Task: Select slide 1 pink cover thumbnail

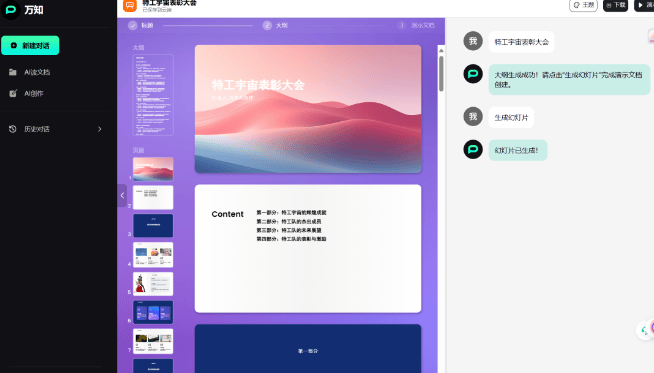Action: click(153, 169)
